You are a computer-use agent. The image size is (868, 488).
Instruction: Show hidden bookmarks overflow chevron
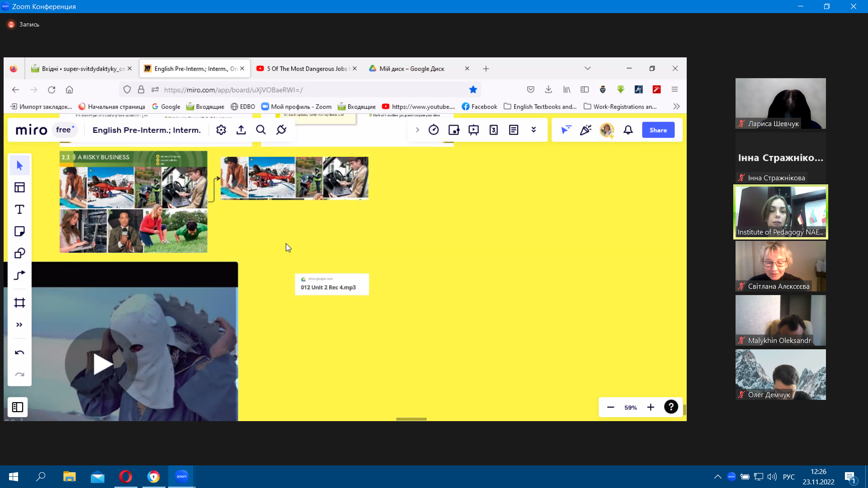(676, 107)
